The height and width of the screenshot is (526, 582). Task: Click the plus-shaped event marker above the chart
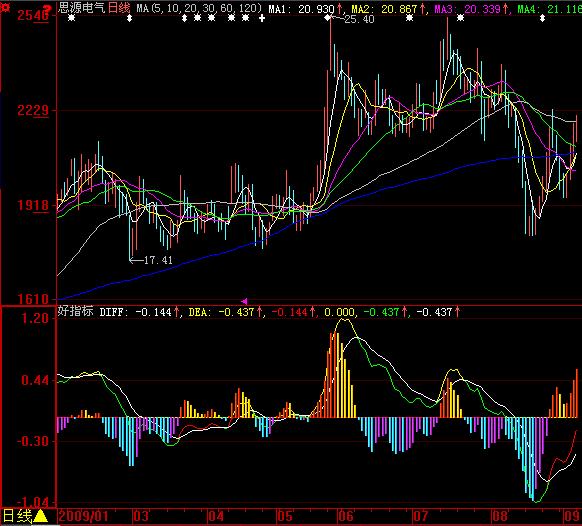coord(262,18)
